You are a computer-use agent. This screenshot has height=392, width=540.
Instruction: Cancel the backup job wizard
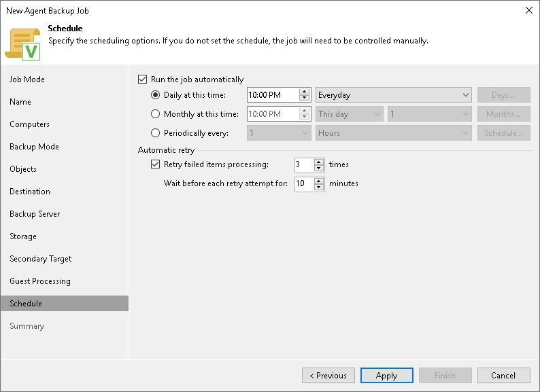503,376
